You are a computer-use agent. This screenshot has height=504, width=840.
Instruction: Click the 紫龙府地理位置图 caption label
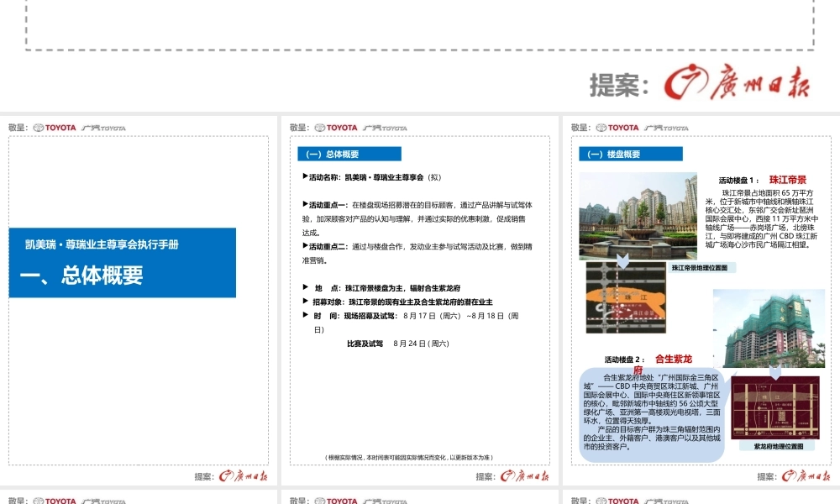pyautogui.click(x=779, y=446)
